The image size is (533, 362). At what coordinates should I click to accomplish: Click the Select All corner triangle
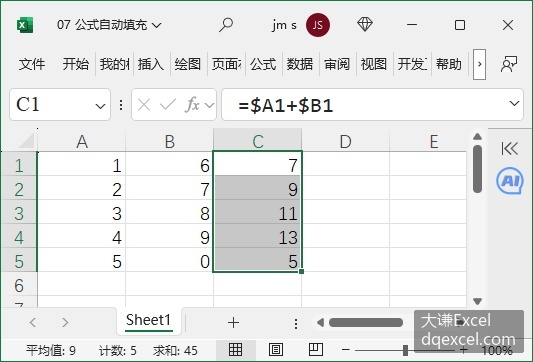[x=26, y=140]
